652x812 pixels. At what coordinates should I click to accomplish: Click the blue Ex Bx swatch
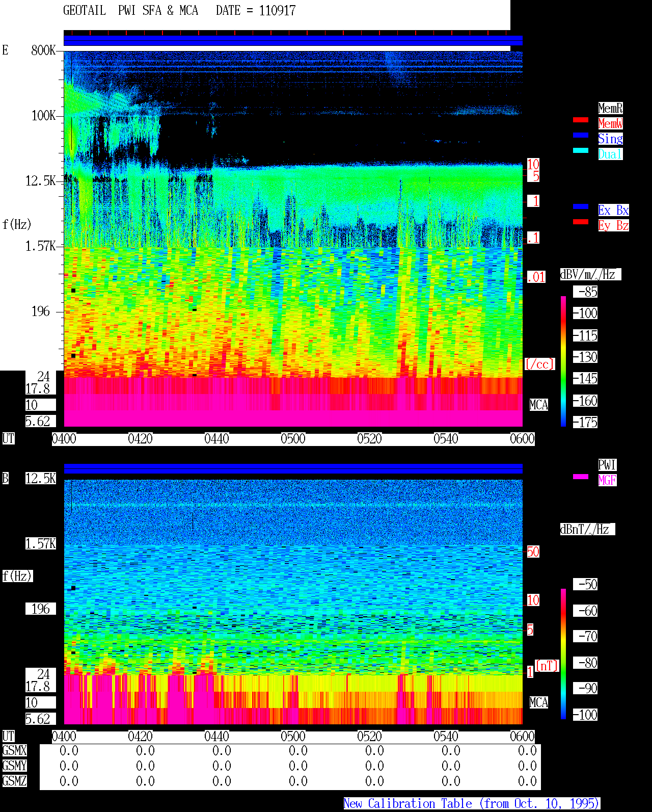tap(581, 206)
